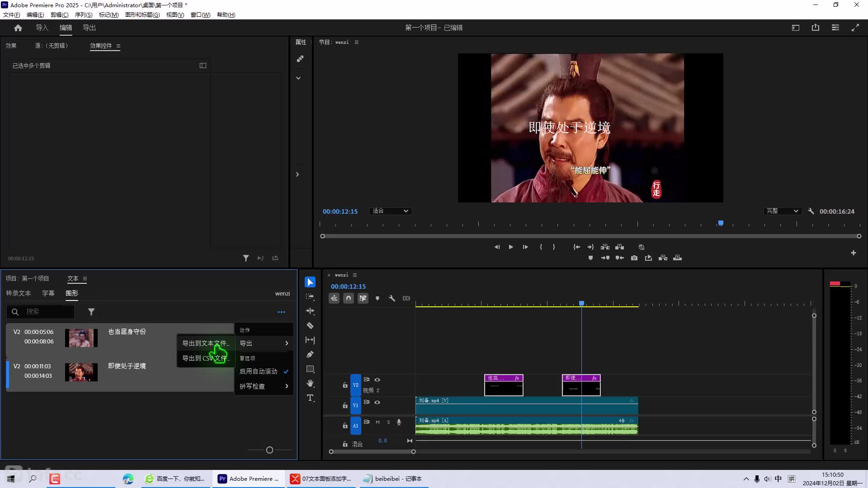Toggle full-screen video output icon

tap(855, 28)
